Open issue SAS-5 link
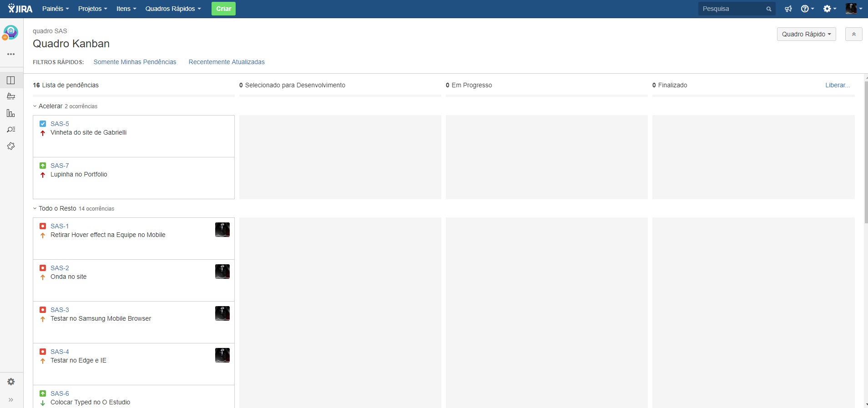The width and height of the screenshot is (868, 408). click(x=60, y=124)
